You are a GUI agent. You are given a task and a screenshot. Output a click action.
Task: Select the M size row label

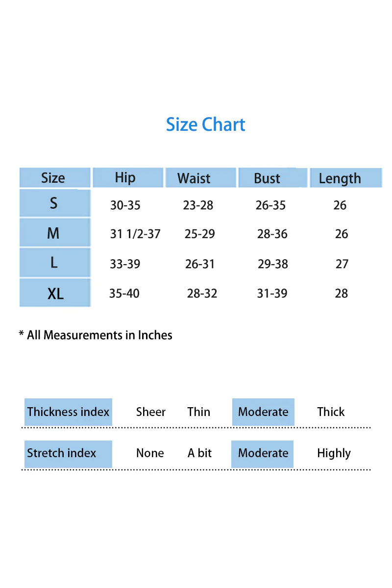pyautogui.click(x=53, y=233)
